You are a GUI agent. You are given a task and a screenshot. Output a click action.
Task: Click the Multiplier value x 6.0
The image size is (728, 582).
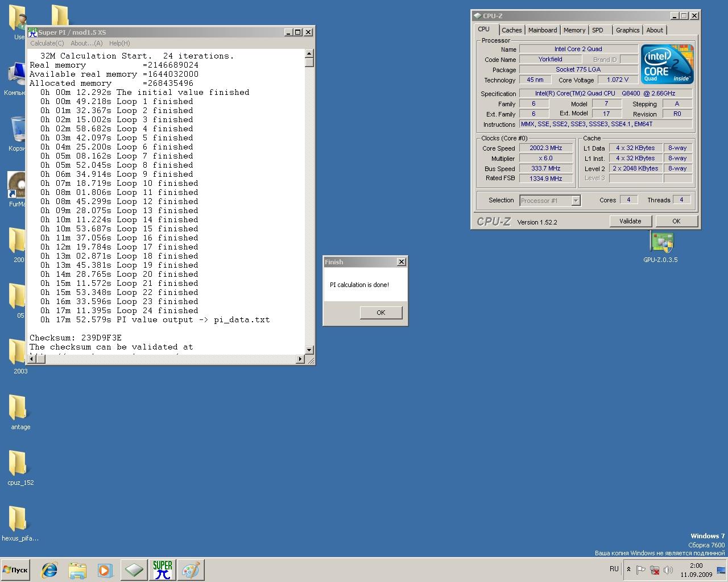546,158
